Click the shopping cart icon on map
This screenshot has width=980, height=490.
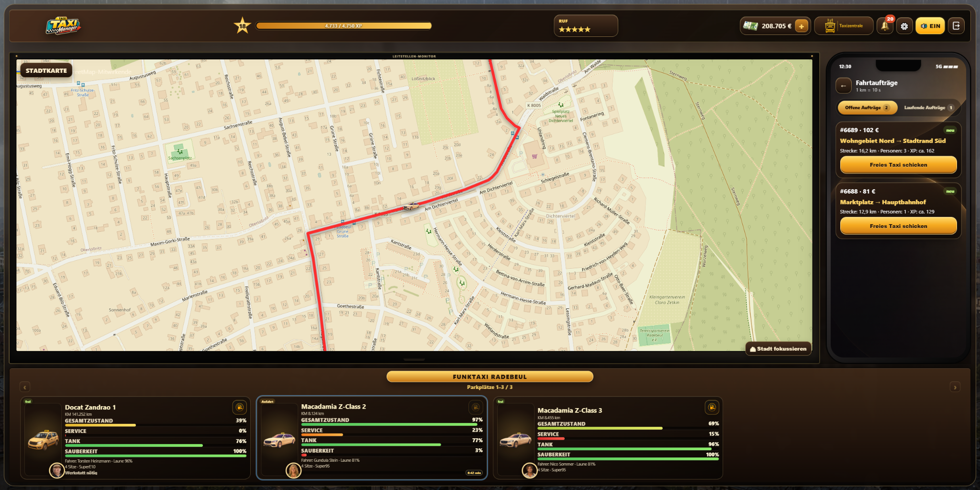click(535, 156)
